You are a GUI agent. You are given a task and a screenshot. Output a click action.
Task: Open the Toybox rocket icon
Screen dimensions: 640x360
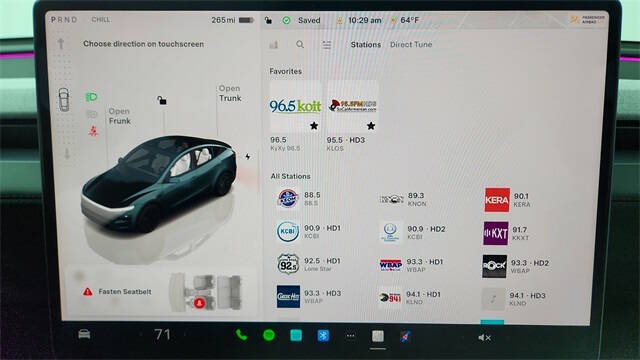pyautogui.click(x=405, y=336)
